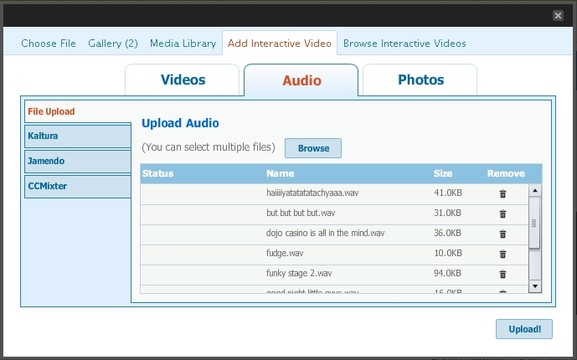Image resolution: width=577 pixels, height=360 pixels.
Task: Remove haiiiiyatatatatachyaaa.wav with its trash icon
Action: tap(503, 194)
